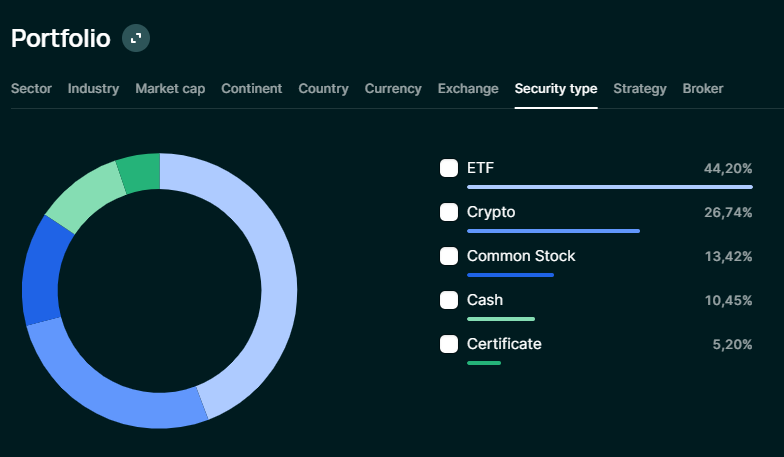The height and width of the screenshot is (457, 784).
Task: Select the Broker tab
Action: [x=702, y=88]
